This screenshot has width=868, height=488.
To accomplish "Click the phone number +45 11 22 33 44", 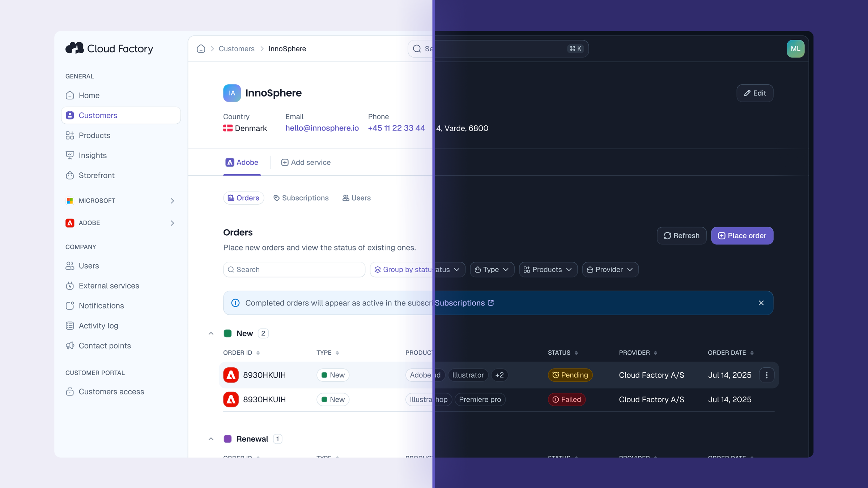I will 396,128.
